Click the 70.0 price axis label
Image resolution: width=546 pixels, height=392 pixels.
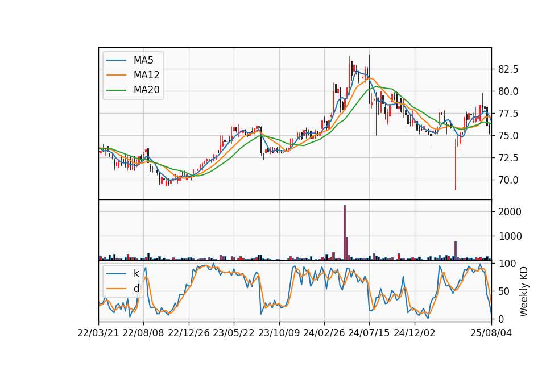[508, 180]
